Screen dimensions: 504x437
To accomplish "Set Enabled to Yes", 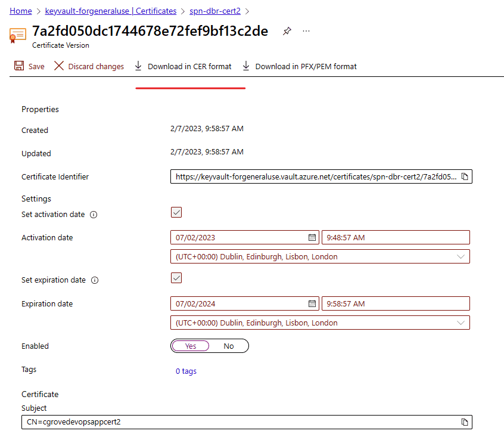I will [x=191, y=346].
